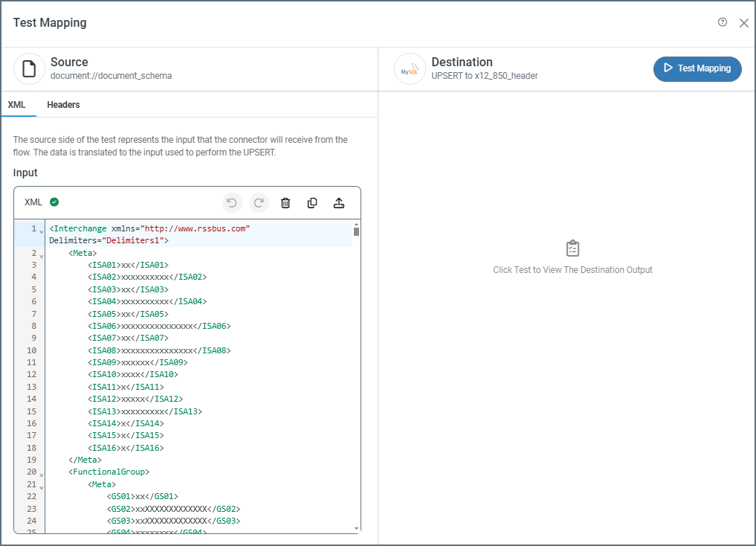Click the clipboard placeholder icon in output
Screen dimensions: 756x546
coord(572,248)
